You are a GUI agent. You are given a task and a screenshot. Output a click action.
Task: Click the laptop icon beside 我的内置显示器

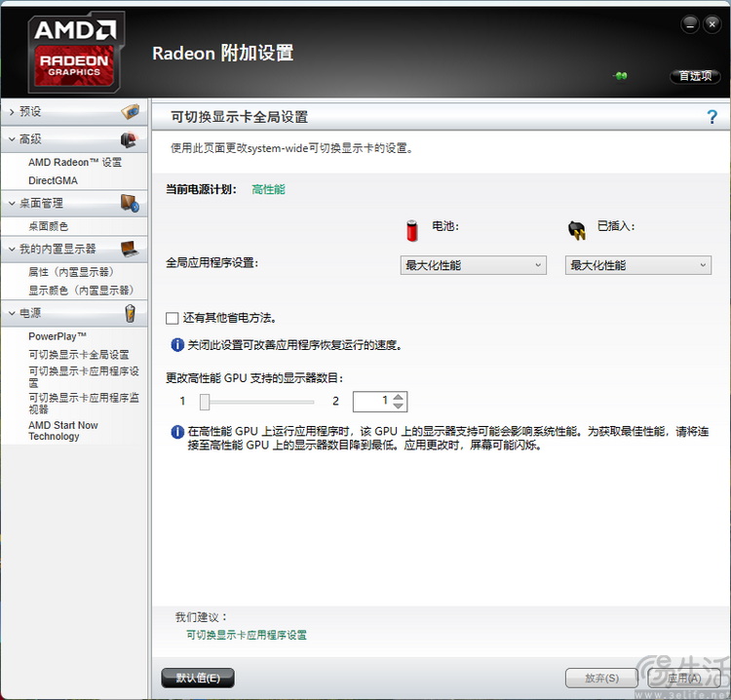(x=130, y=249)
